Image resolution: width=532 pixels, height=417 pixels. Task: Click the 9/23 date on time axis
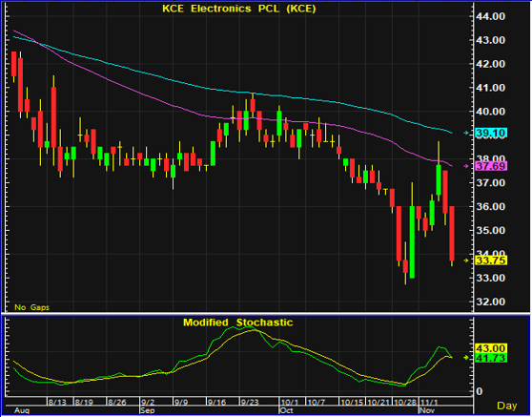click(250, 403)
